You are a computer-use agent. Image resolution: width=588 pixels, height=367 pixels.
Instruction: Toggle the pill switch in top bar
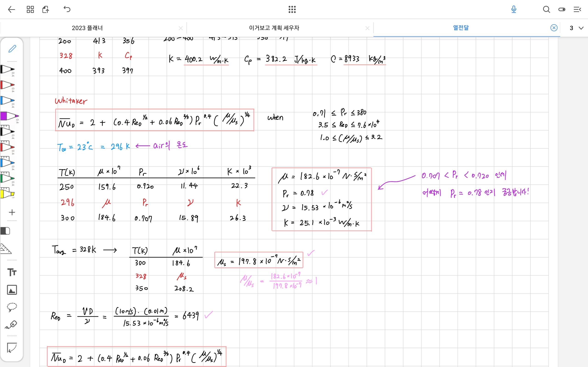pos(562,9)
